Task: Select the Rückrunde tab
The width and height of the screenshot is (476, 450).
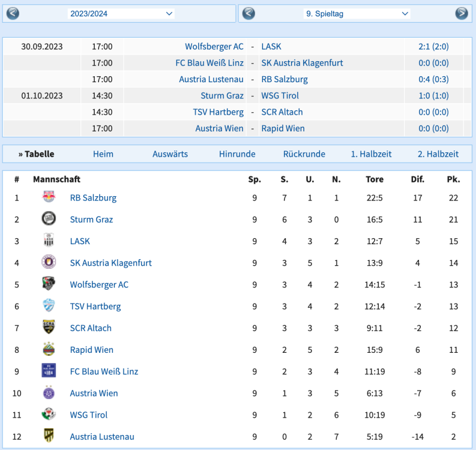Action: click(x=304, y=154)
